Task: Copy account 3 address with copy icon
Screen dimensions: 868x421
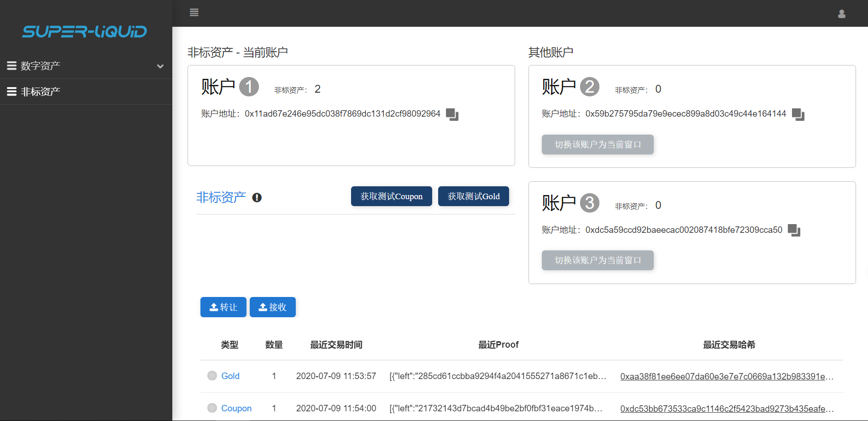Action: click(x=794, y=230)
